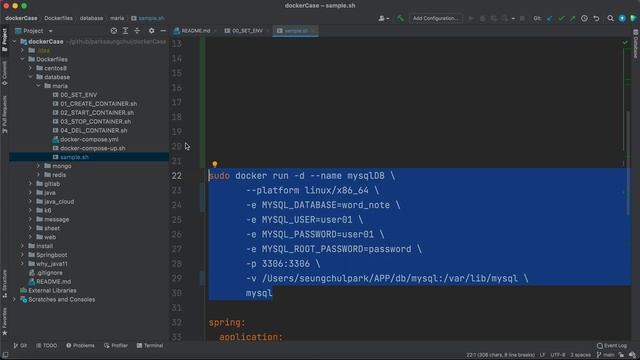
Task: Click line number 22 in the gutter
Action: pyautogui.click(x=176, y=176)
